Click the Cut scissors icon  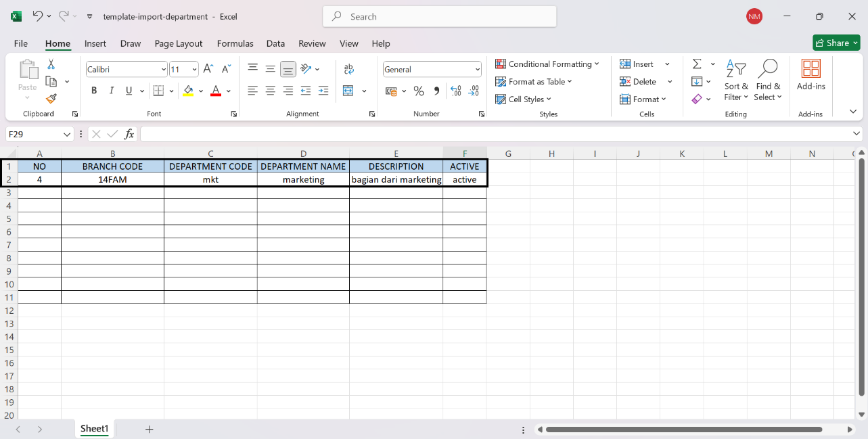[x=51, y=64]
